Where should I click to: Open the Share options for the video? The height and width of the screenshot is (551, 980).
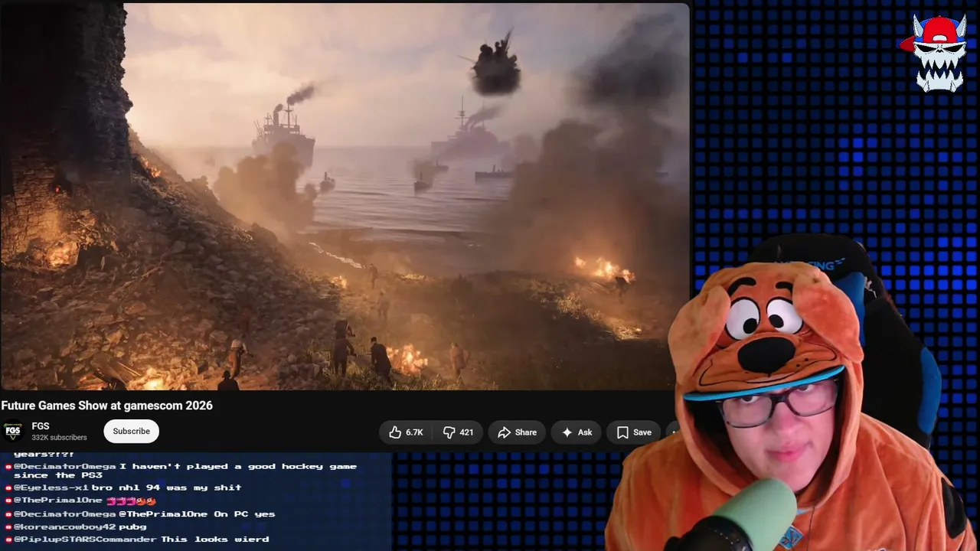tap(517, 432)
